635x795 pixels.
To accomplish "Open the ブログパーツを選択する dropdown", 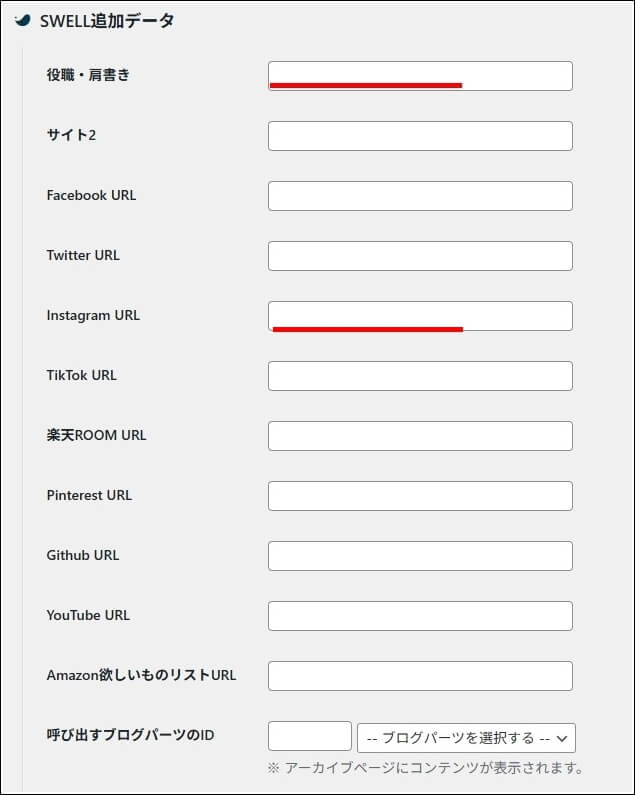I will tap(466, 738).
